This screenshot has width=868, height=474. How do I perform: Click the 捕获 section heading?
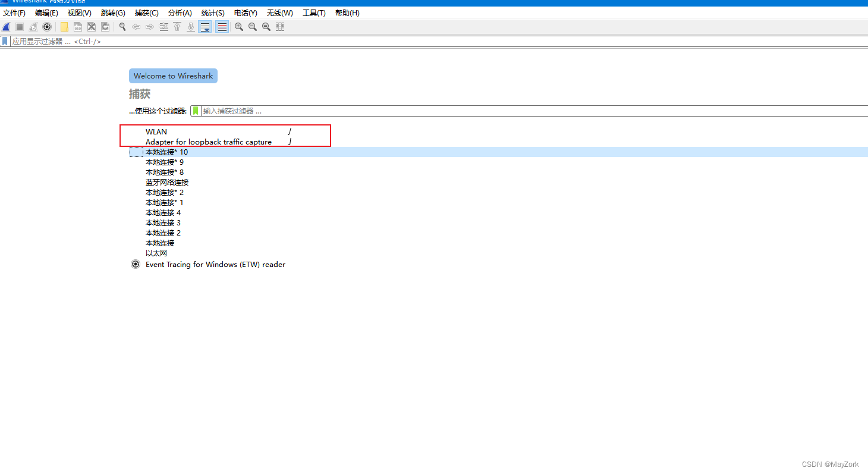coord(140,94)
